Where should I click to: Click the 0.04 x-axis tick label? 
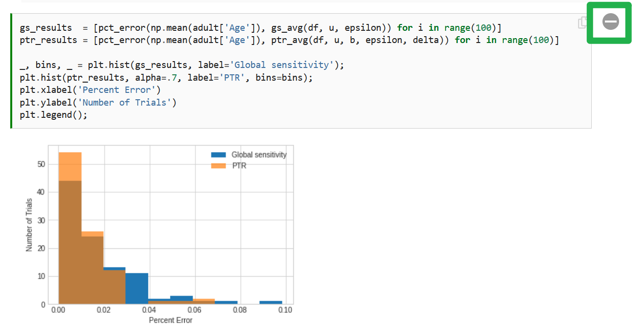[149, 309]
